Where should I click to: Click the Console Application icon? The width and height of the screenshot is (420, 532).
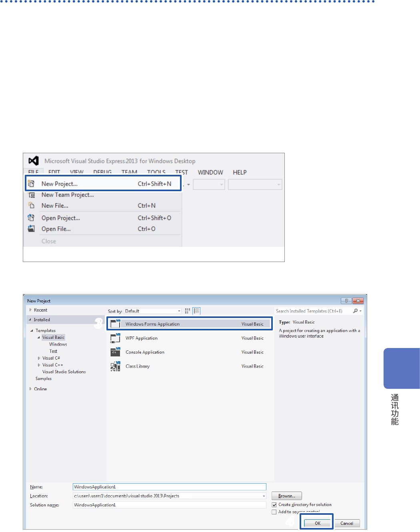click(x=116, y=352)
